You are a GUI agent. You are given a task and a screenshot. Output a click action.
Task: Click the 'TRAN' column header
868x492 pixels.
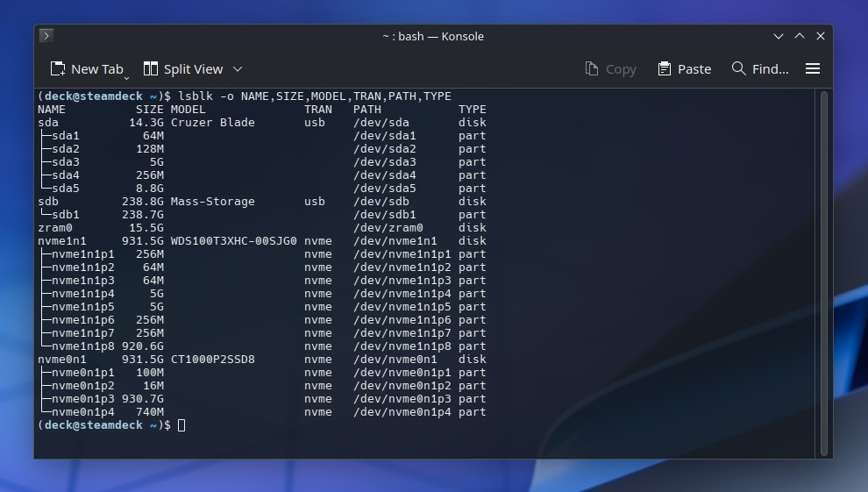pos(318,110)
